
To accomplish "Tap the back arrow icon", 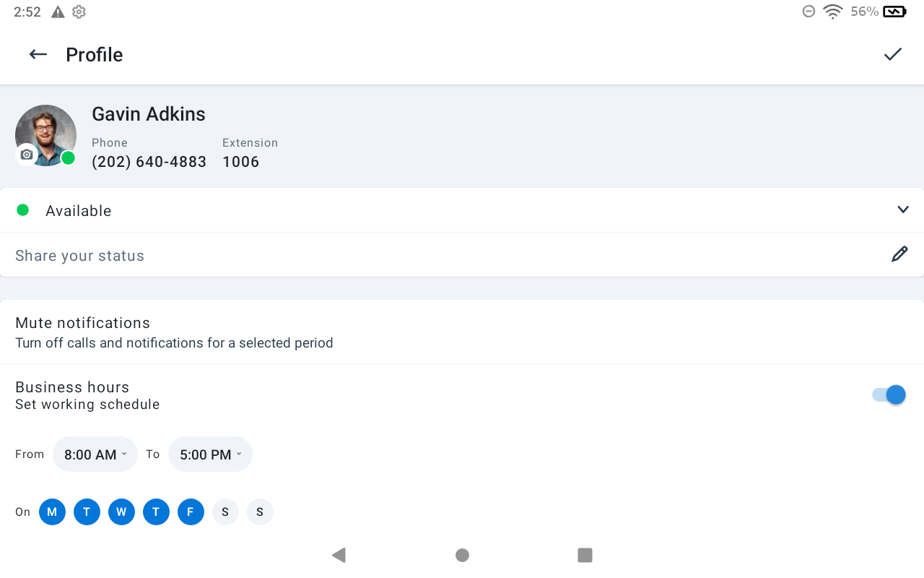I will tap(38, 55).
